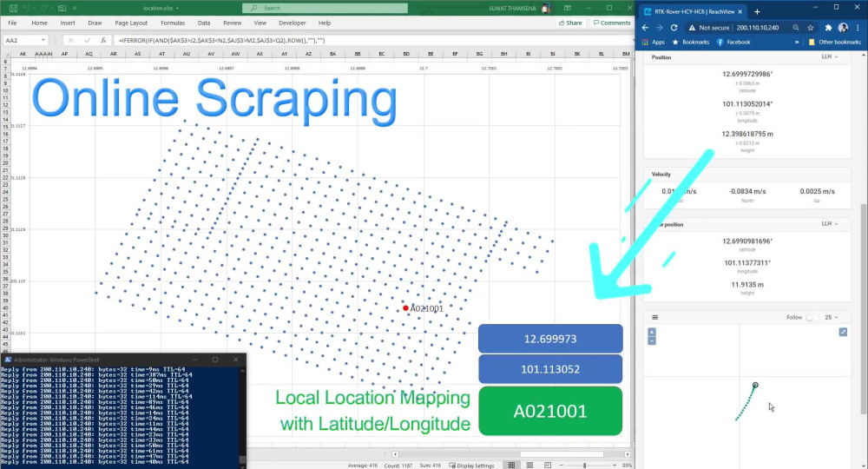Go back in the Chrome browser
This screenshot has width=868, height=469.
[645, 28]
